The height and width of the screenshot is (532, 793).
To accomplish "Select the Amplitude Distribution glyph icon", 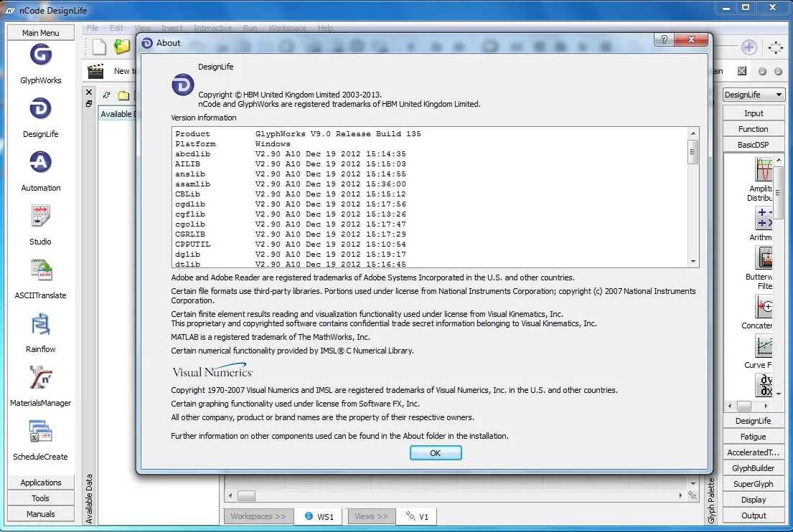I will pyautogui.click(x=764, y=169).
